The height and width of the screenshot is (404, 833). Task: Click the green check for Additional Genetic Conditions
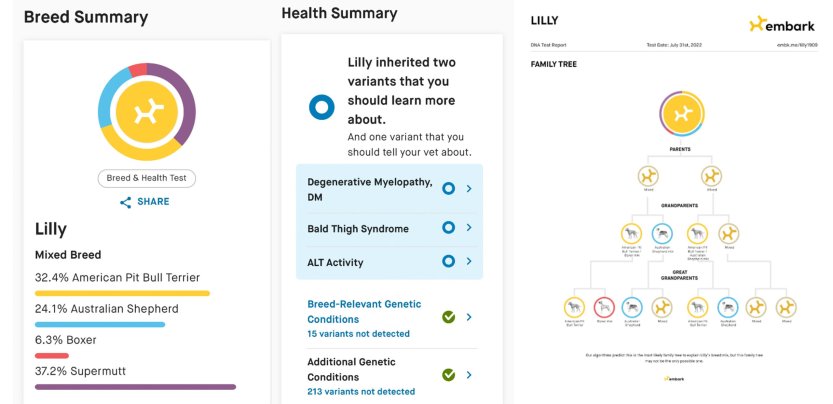449,375
